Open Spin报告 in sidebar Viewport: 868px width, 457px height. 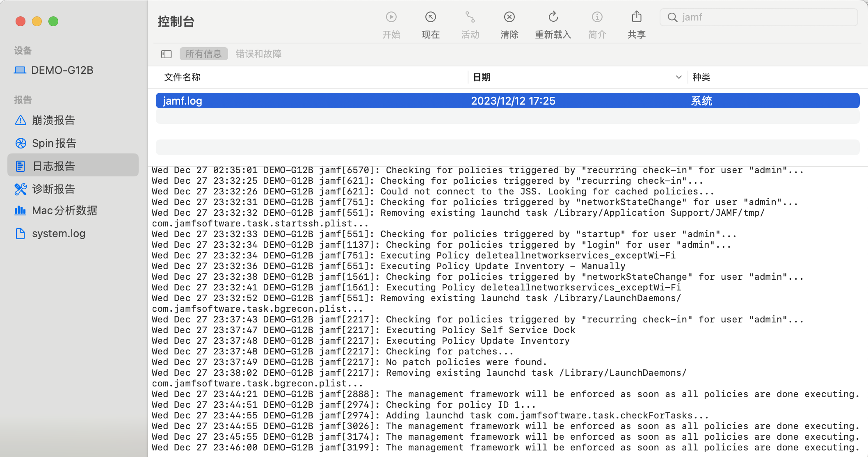73,143
